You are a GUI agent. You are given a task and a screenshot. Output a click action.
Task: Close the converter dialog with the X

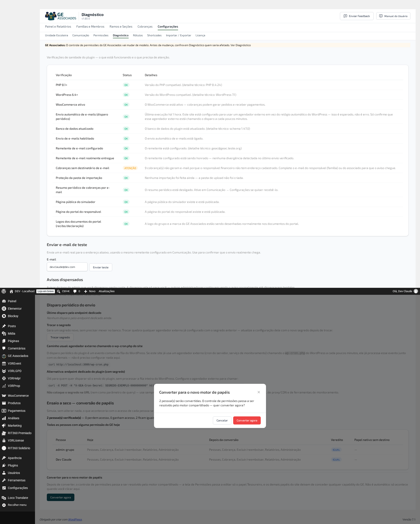pyautogui.click(x=259, y=392)
